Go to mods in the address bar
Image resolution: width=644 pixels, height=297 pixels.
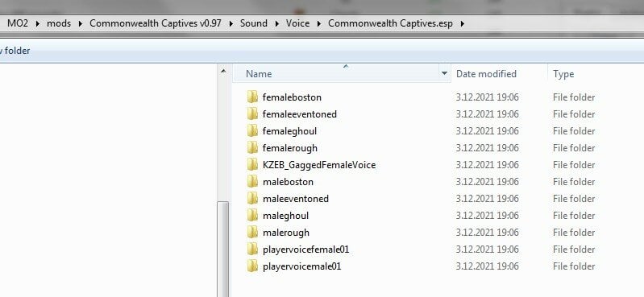tap(59, 23)
